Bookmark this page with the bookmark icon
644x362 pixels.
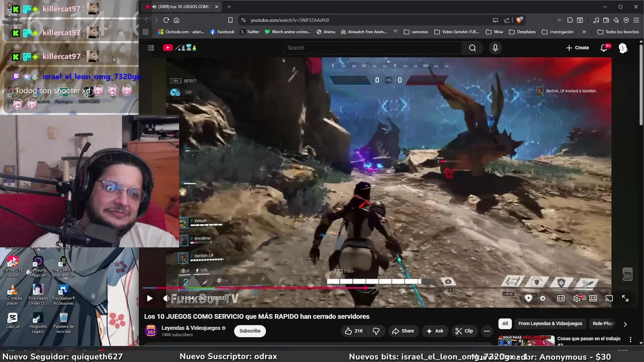pos(230,20)
